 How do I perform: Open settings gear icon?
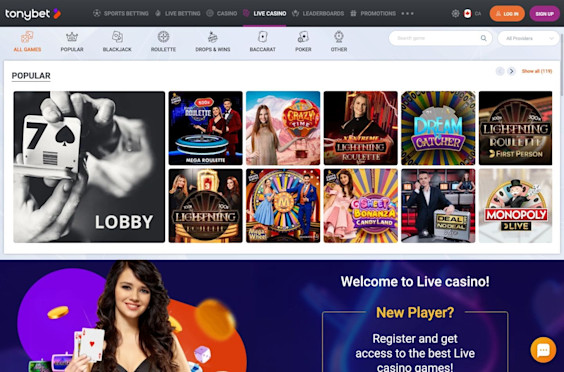(455, 14)
